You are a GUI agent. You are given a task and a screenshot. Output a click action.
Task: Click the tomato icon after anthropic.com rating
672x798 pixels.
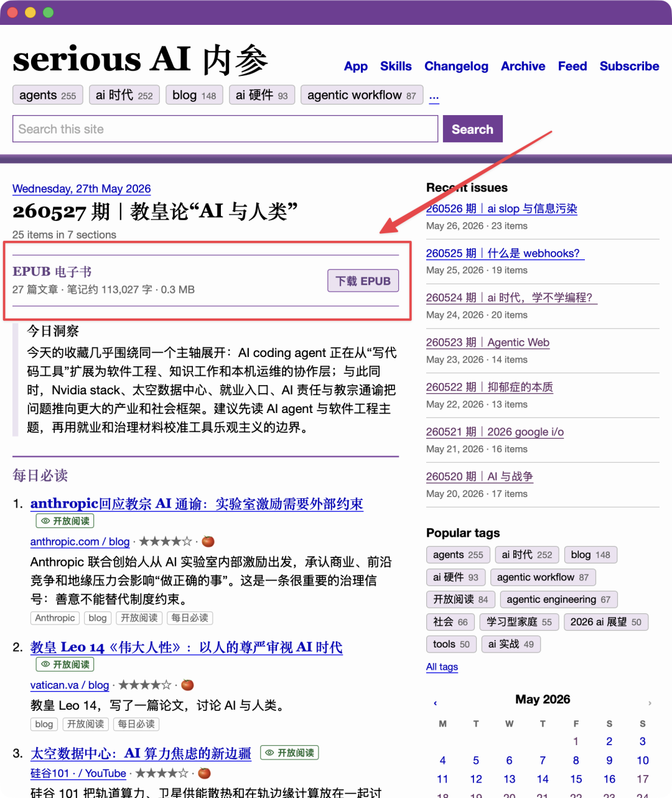pyautogui.click(x=208, y=541)
